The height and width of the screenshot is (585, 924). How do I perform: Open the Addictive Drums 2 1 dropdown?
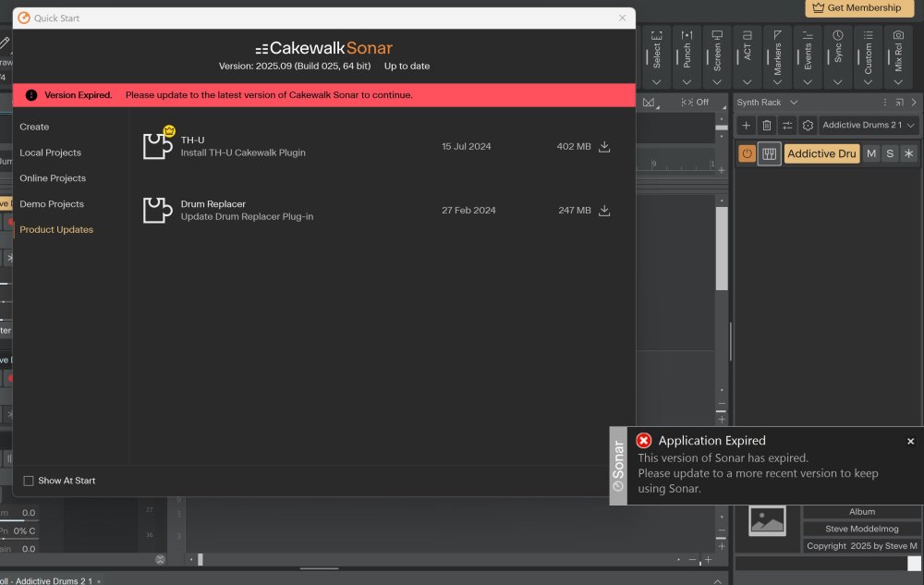[x=868, y=125]
